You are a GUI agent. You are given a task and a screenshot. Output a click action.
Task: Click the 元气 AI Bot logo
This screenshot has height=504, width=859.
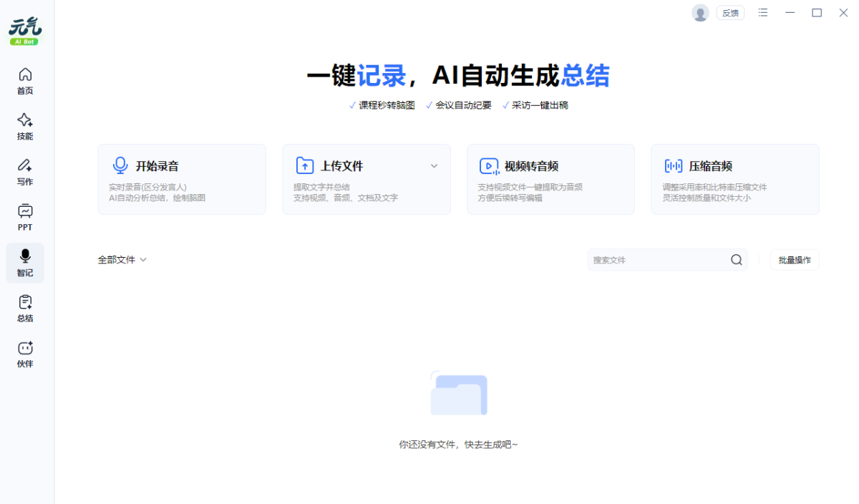[x=25, y=31]
